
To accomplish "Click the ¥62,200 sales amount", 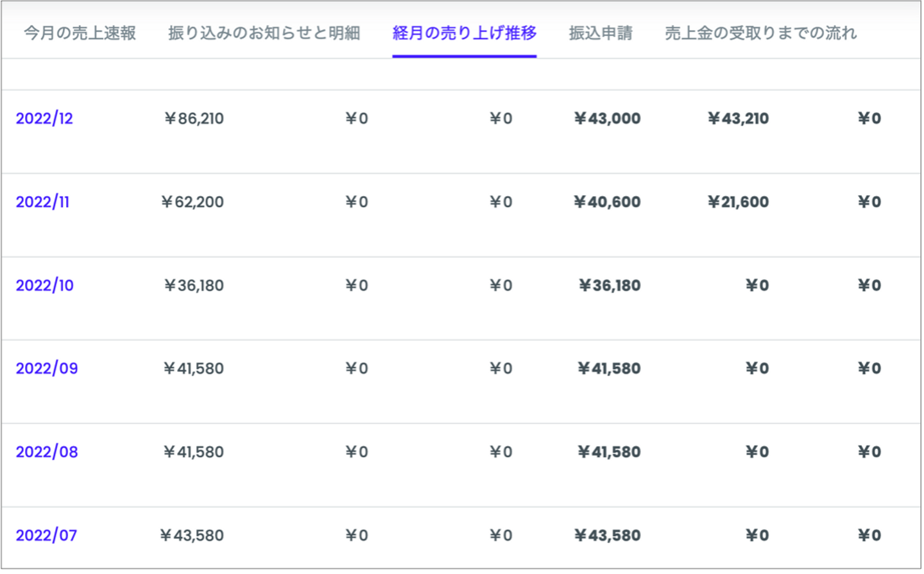I will click(x=193, y=202).
